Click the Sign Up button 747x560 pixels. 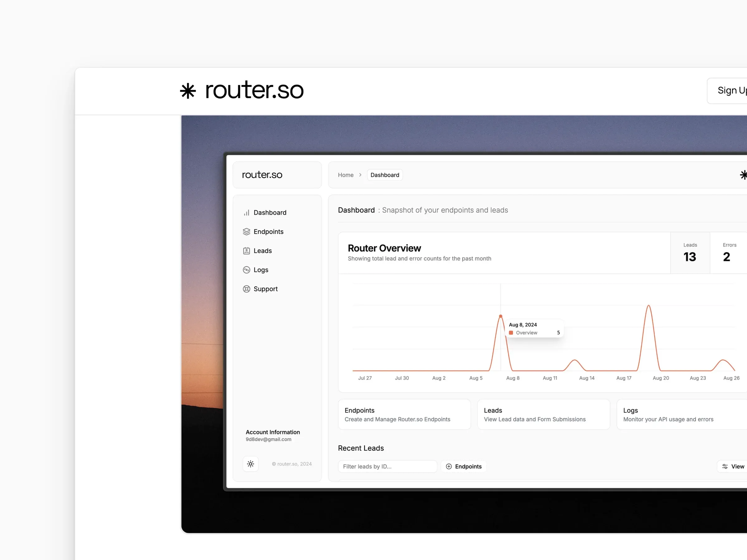[727, 91]
